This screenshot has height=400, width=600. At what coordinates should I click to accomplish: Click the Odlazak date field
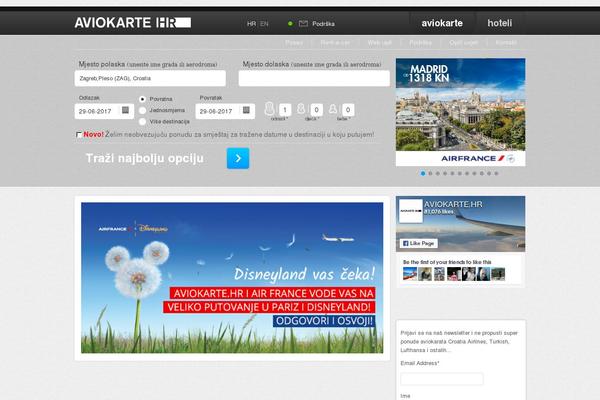[104, 111]
